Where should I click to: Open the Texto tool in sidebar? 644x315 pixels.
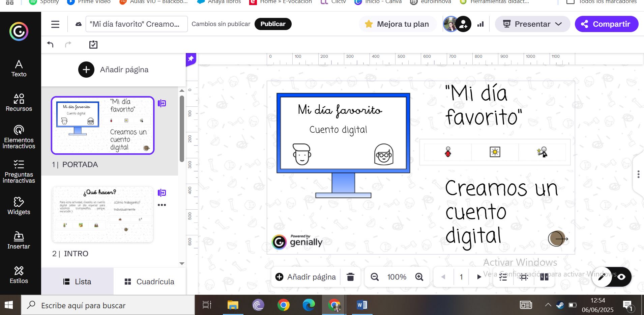(x=19, y=69)
